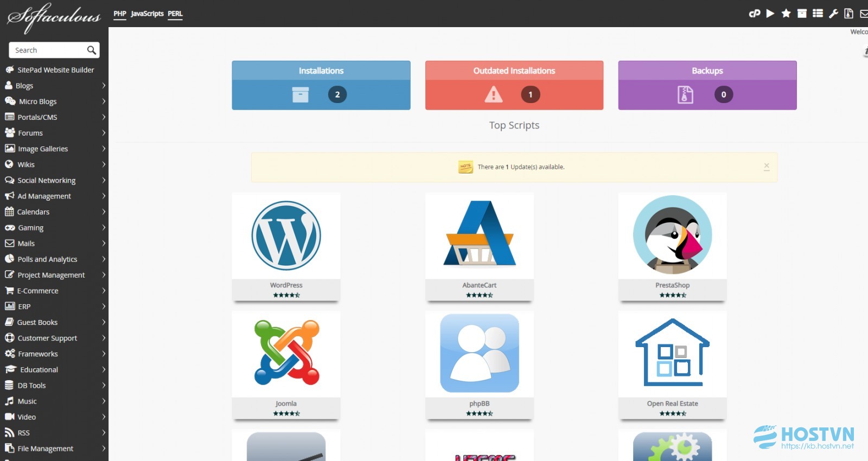
Task: Expand the Micro Blogs chevron
Action: pyautogui.click(x=103, y=101)
